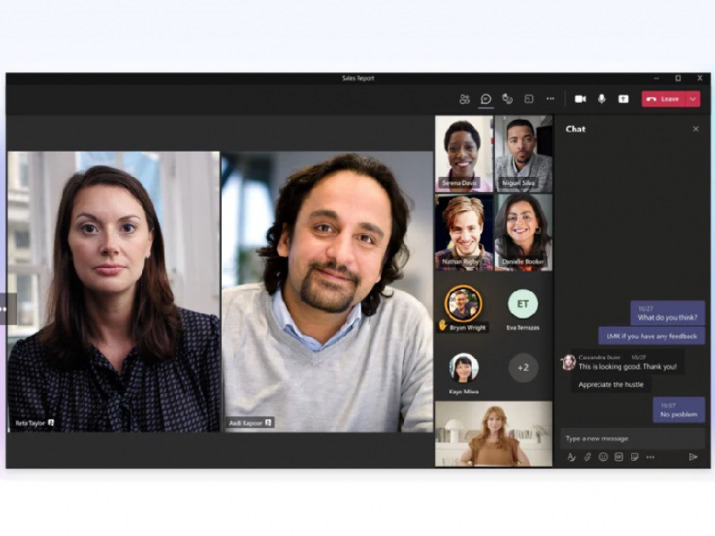The image size is (715, 536).
Task: Leave the meeting
Action: click(663, 99)
